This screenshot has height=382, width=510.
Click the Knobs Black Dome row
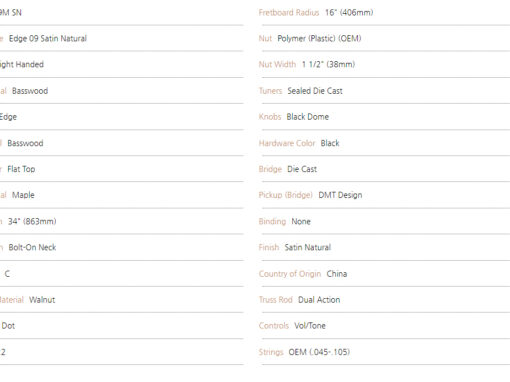[x=384, y=117]
